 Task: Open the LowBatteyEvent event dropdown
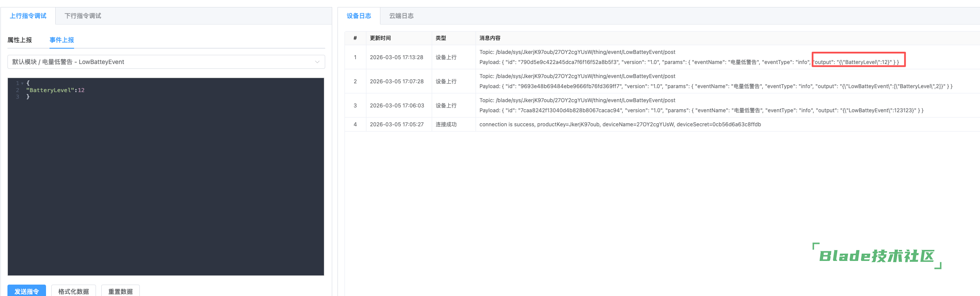(166, 62)
